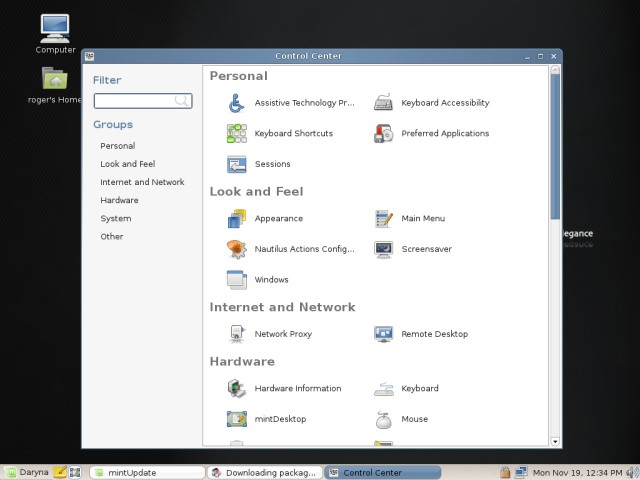The height and width of the screenshot is (480, 640).
Task: Click the Keyboard Shortcuts label
Action: tap(294, 133)
